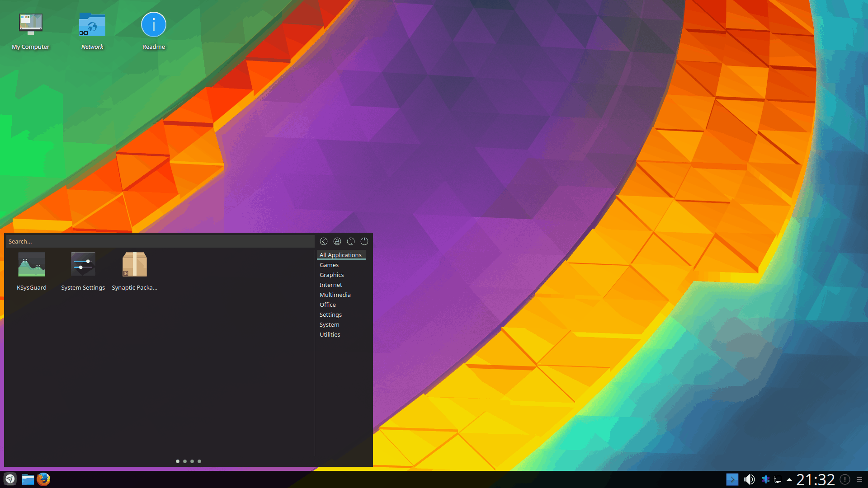Select the Office category
Screen dimensions: 868x488
coord(328,305)
